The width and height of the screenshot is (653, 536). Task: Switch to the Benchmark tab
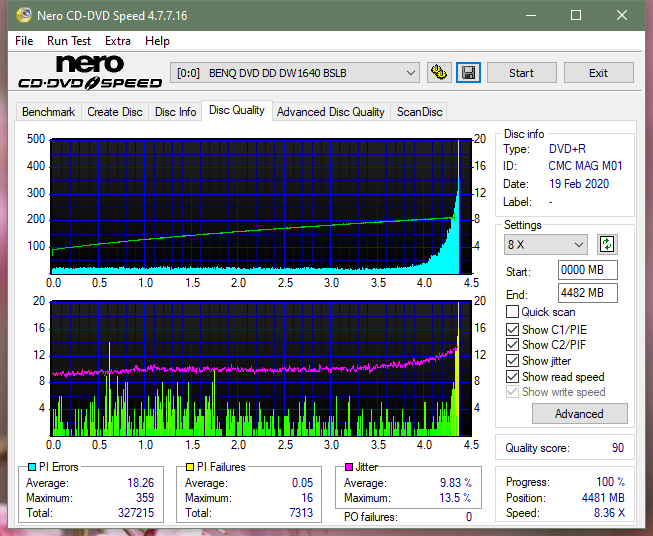[x=48, y=112]
